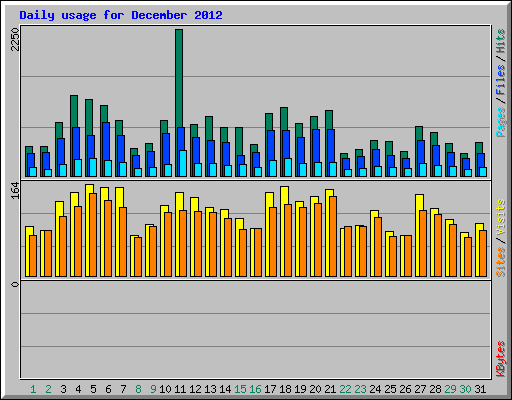
Task: Click the Pages legend label
Action: [500, 122]
